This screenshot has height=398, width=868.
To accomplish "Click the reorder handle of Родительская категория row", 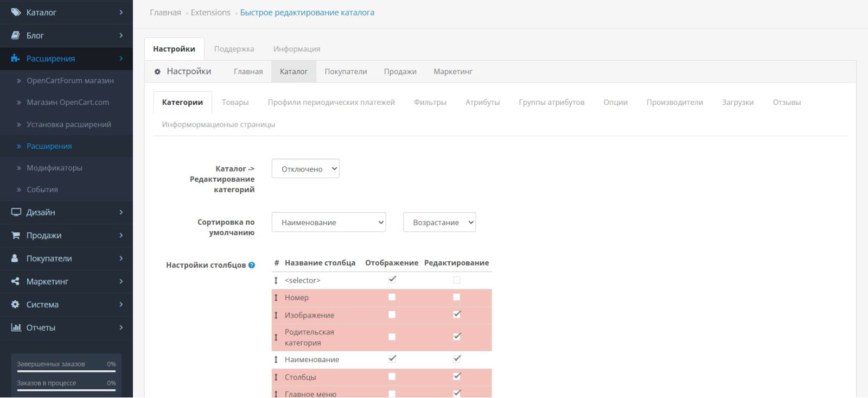I will (276, 337).
